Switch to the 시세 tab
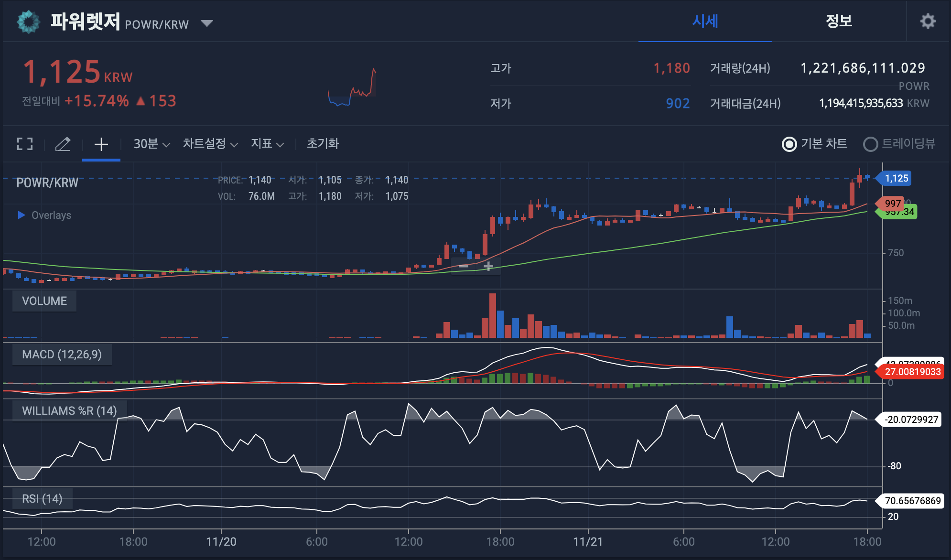Viewport: 951px width, 560px height. coord(705,21)
